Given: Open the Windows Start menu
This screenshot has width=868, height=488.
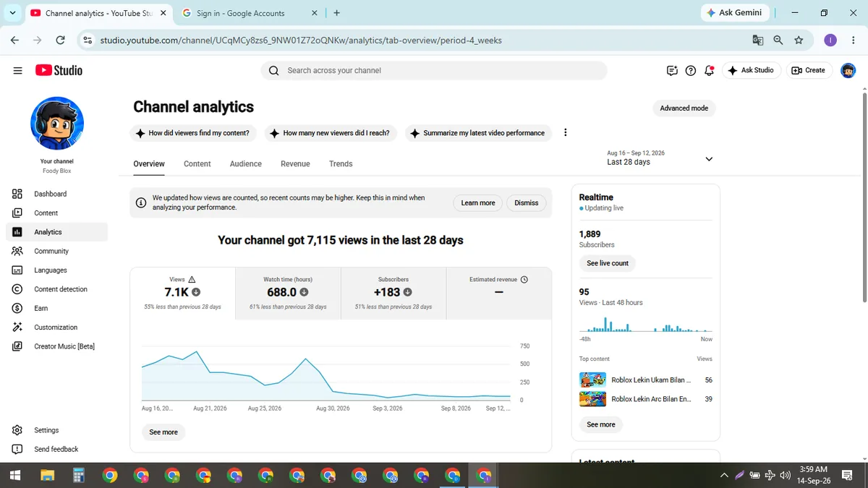Looking at the screenshot, I should pos(15,475).
